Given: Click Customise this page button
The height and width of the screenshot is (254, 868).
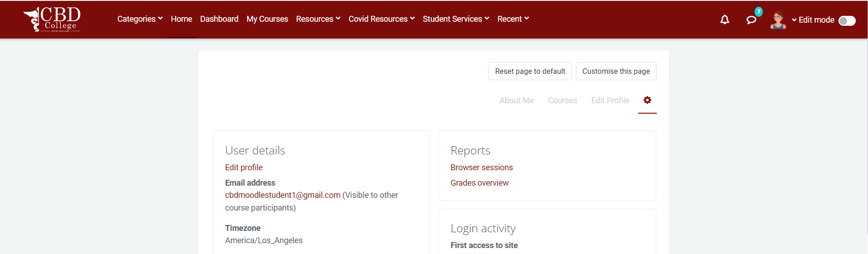Looking at the screenshot, I should click(616, 71).
